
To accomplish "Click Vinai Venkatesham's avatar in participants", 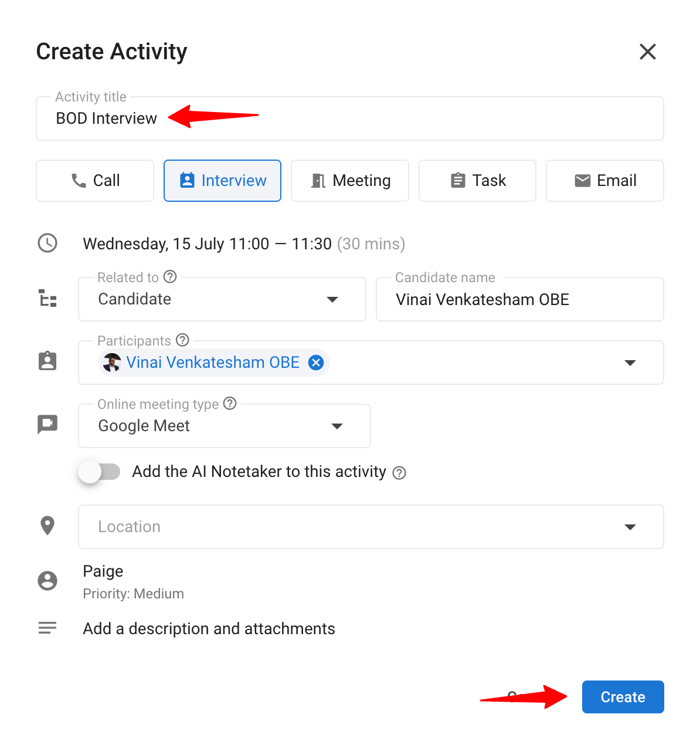I will click(112, 363).
